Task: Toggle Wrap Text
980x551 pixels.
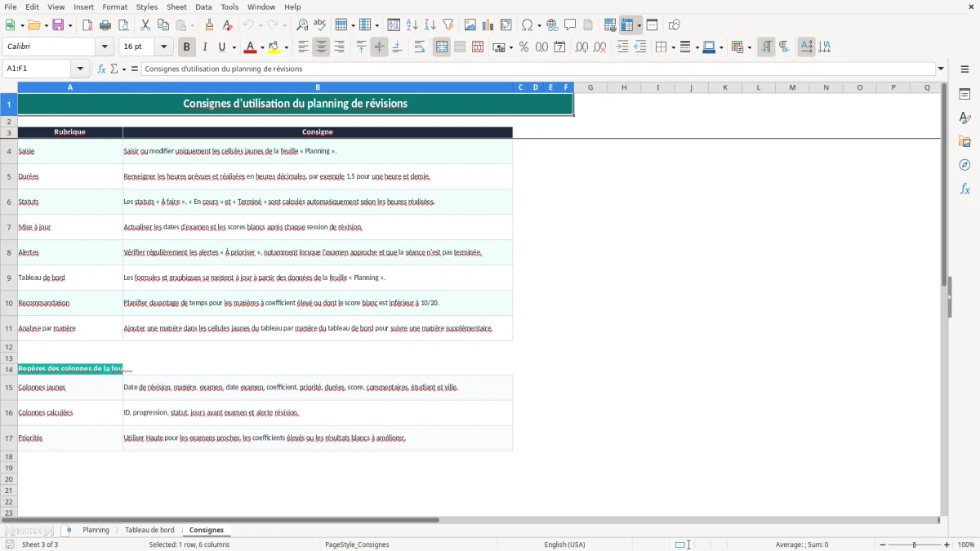Action: click(420, 47)
